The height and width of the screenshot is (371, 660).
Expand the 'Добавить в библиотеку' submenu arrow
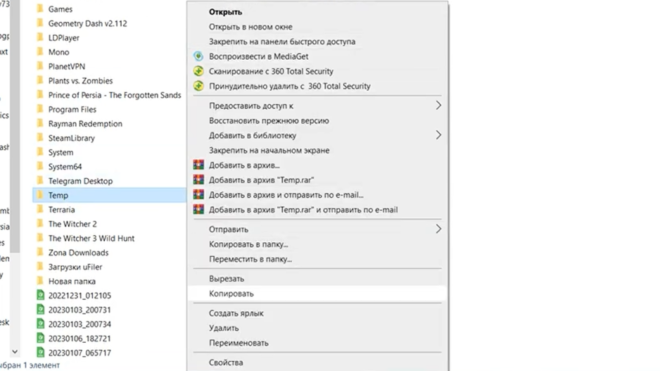click(438, 135)
